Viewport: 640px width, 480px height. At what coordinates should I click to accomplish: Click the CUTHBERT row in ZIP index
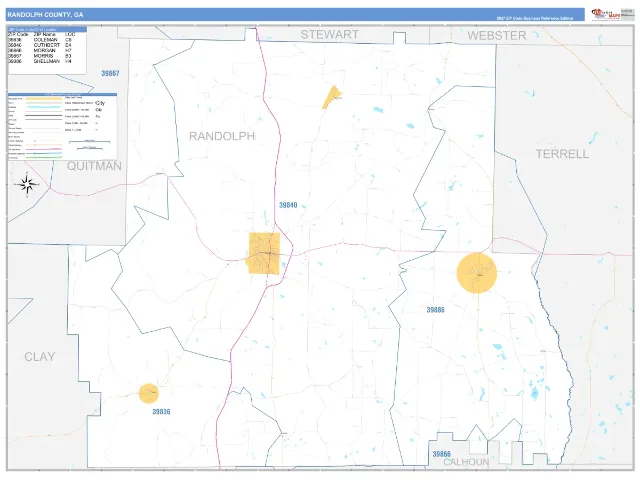pos(40,45)
